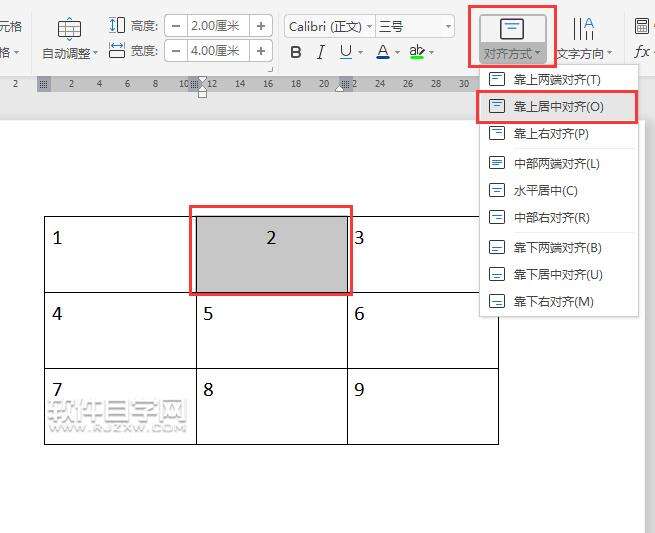Screen dimensions: 655x533
Task: Select 靠上右对齐(P) alignment
Action: click(559, 134)
